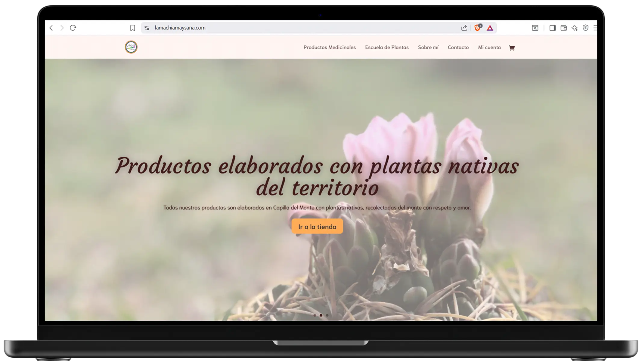Screen dimensions: 642x364
Task: Toggle the browser sidebar panel icon
Action: click(552, 28)
